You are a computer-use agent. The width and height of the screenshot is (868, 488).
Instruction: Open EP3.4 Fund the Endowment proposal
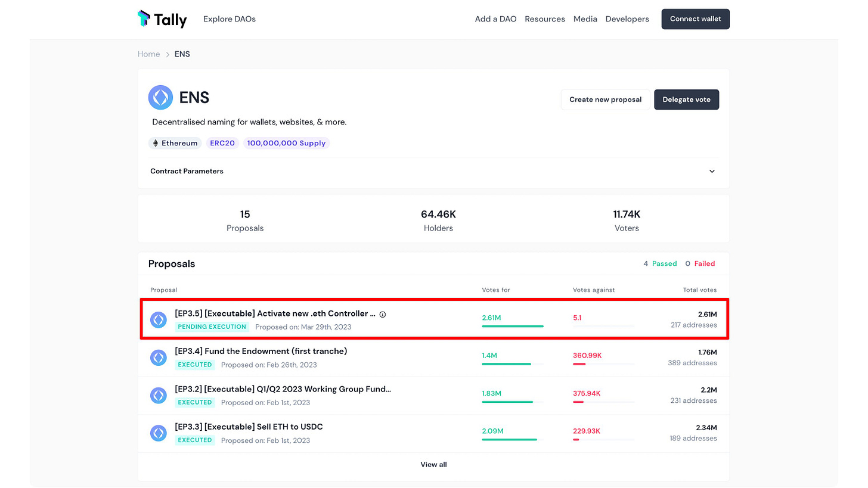point(261,351)
